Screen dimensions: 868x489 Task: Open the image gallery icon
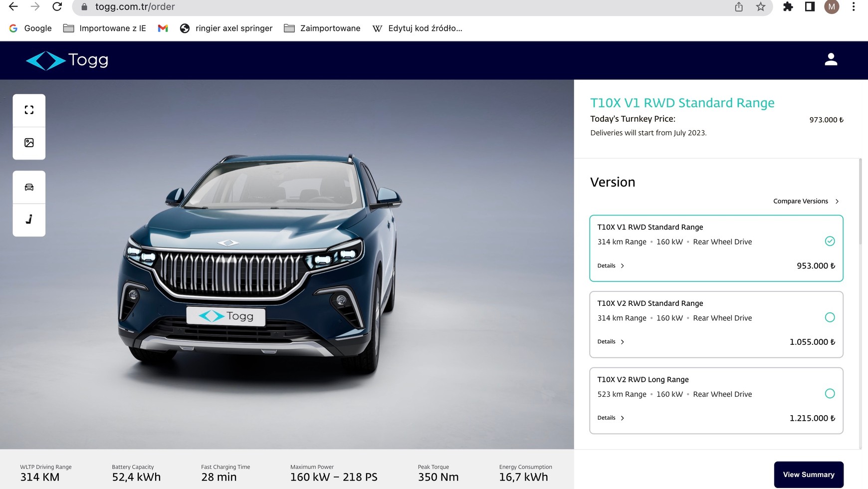click(x=29, y=143)
